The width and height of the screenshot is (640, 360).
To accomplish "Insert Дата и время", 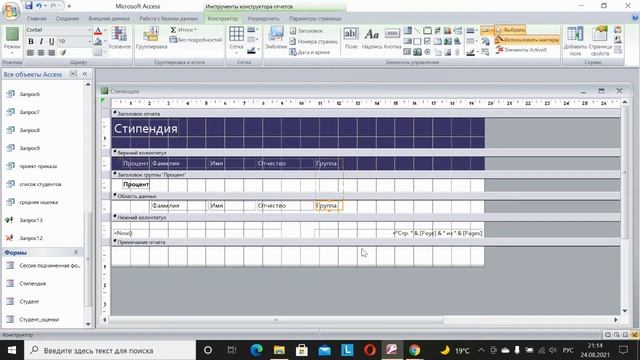I will 309,52.
